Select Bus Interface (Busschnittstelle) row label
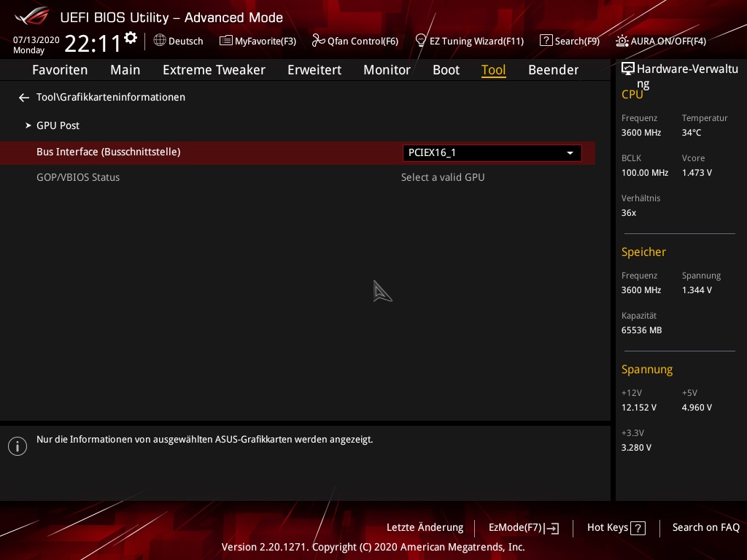 [x=109, y=152]
